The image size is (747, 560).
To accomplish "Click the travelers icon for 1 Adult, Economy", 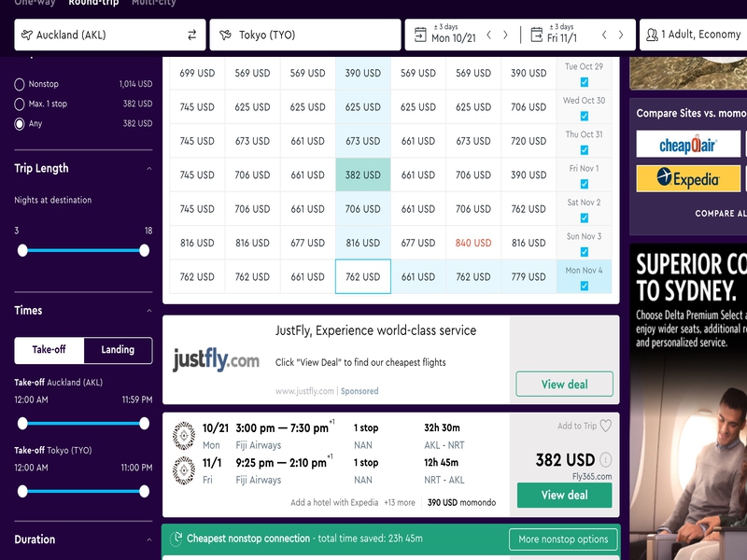I will (x=652, y=35).
